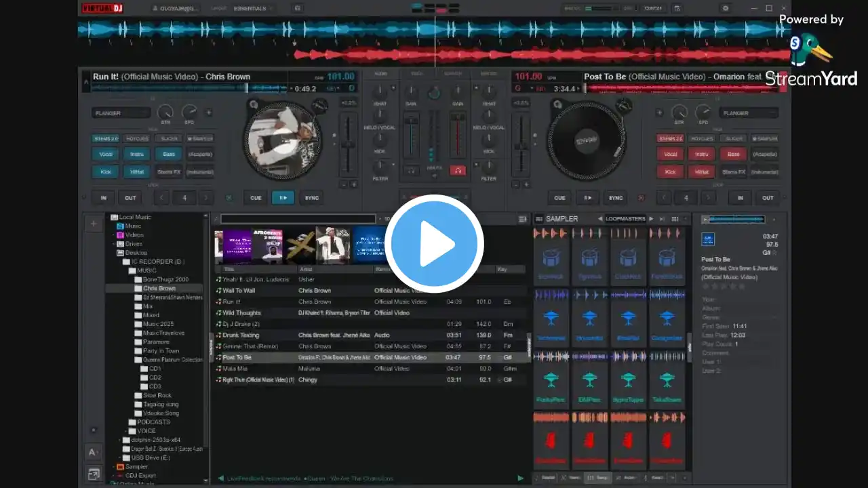The width and height of the screenshot is (868, 488).
Task: Toggle the Kick stem on right deck
Action: [671, 172]
